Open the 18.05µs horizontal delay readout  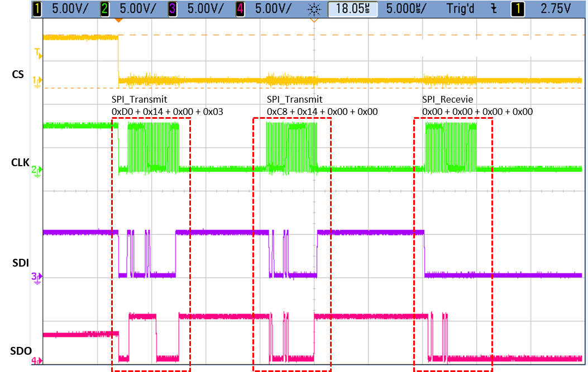(x=352, y=9)
